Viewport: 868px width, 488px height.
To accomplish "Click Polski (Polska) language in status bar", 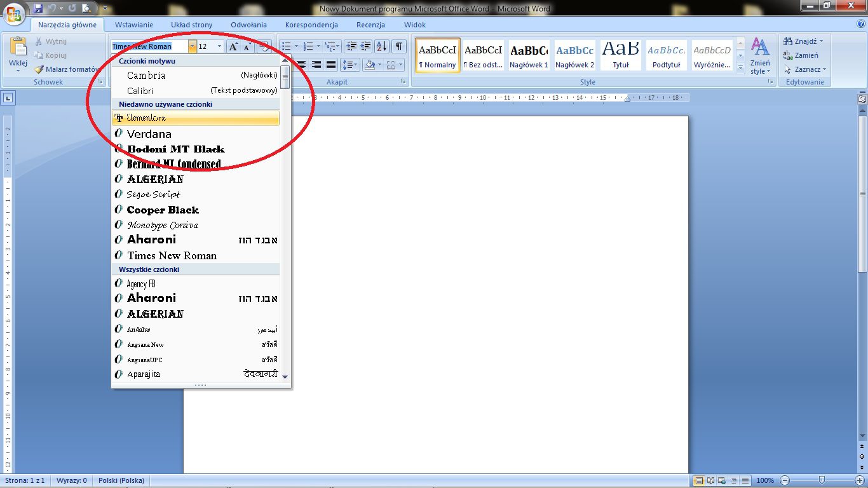I will tap(121, 480).
